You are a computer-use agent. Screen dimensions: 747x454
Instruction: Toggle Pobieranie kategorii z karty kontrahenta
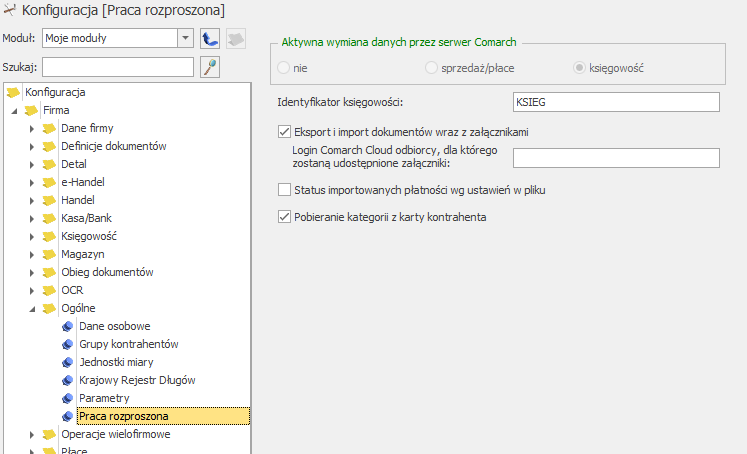tap(283, 216)
